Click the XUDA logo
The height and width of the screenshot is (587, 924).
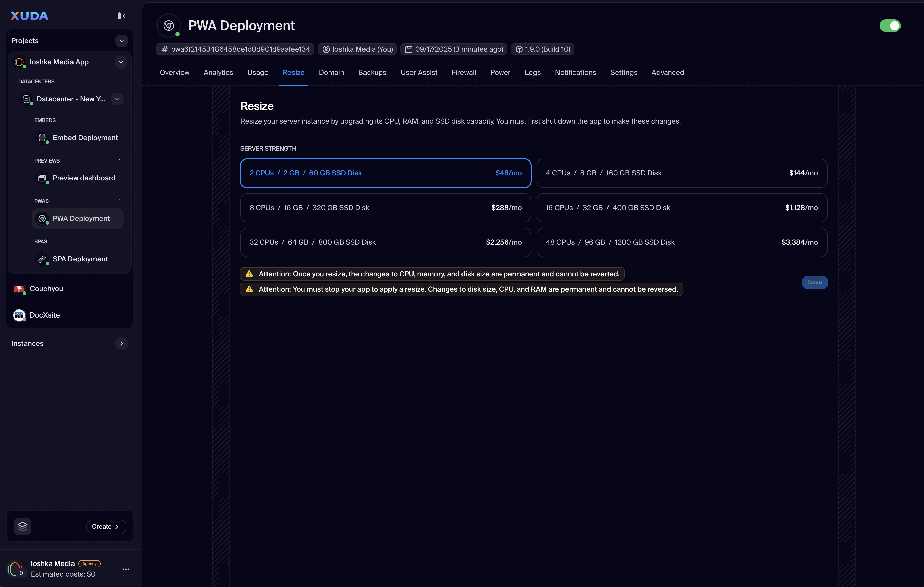click(30, 16)
